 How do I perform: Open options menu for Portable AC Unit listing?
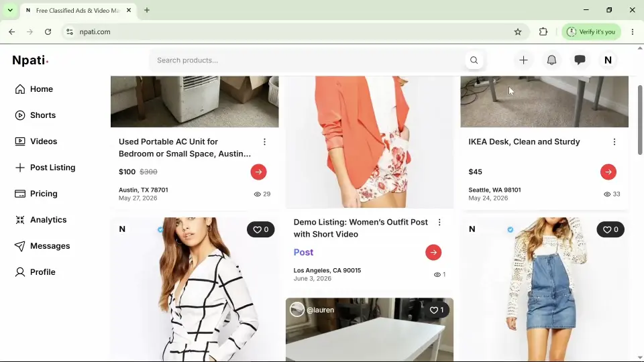[264, 142]
